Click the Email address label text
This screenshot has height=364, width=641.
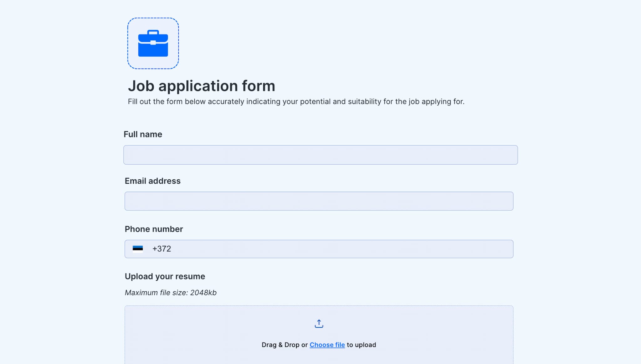(152, 181)
